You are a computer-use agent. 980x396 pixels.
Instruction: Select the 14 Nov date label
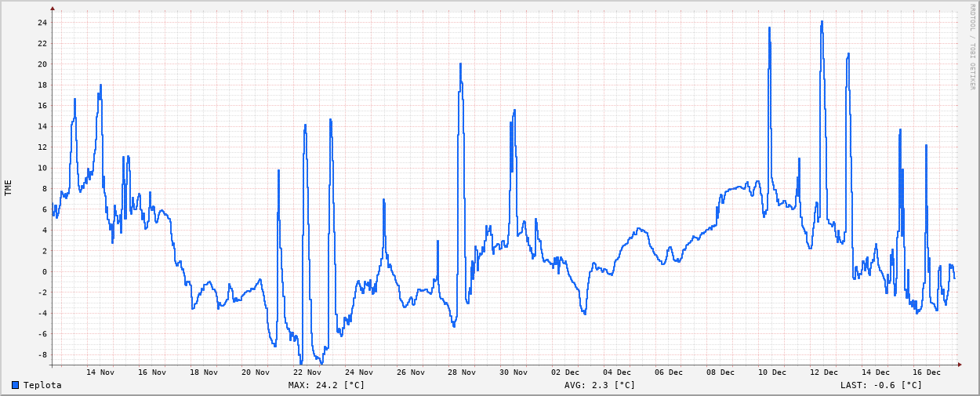[x=100, y=372]
